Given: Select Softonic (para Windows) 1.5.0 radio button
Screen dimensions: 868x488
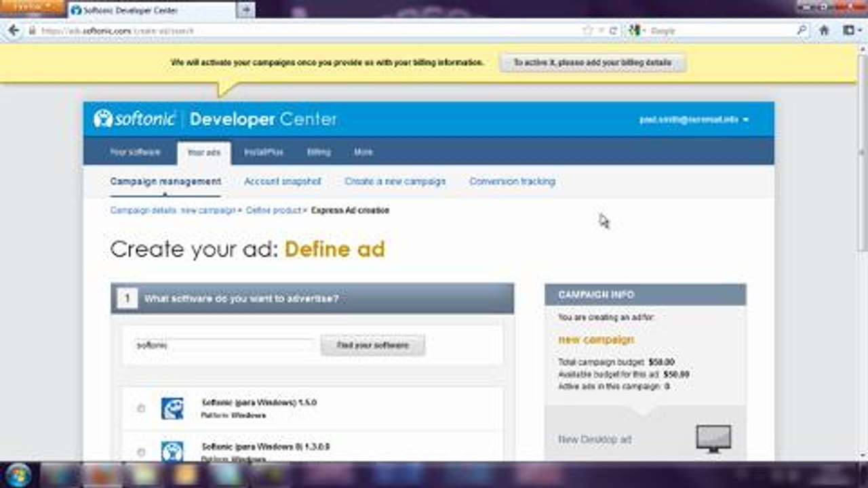Looking at the screenshot, I should tap(141, 408).
